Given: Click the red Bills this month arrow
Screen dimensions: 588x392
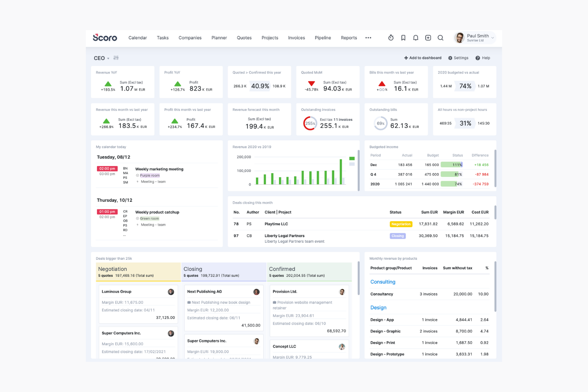Looking at the screenshot, I should click(x=382, y=83).
